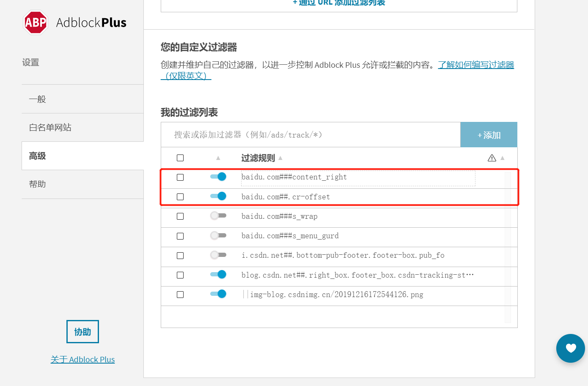Tick the checkbox for i.csdn.net footer filter
This screenshot has width=588, height=386.
pos(180,256)
